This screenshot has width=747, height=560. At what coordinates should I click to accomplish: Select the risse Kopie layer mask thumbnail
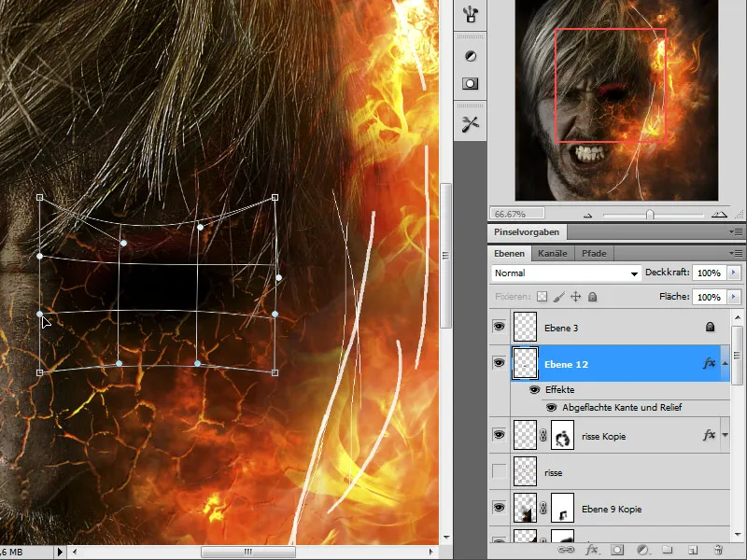563,435
